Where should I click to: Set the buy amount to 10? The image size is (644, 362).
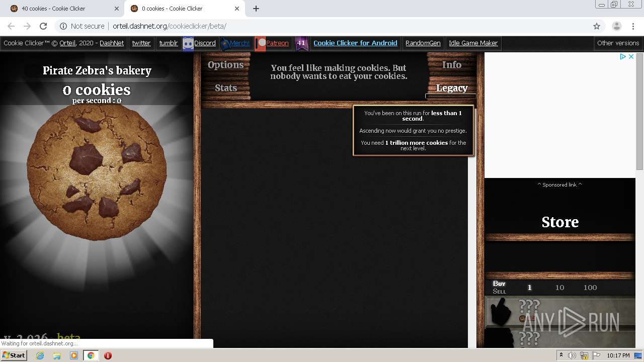point(559,288)
